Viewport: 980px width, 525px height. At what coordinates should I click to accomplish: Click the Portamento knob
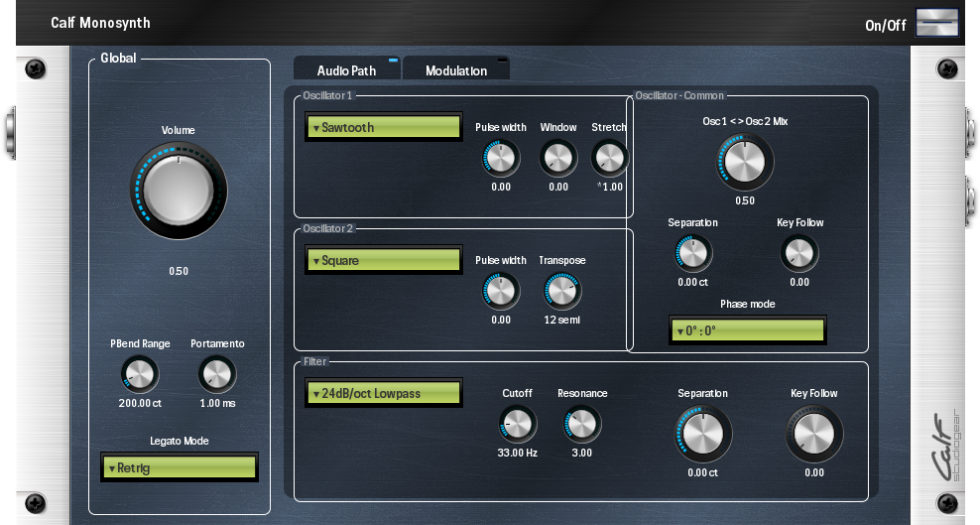click(x=217, y=374)
